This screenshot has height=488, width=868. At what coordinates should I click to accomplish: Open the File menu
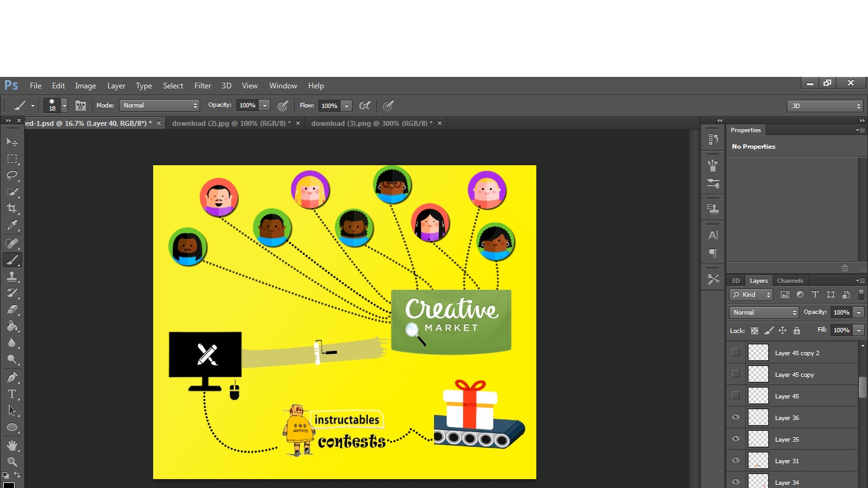tap(36, 86)
